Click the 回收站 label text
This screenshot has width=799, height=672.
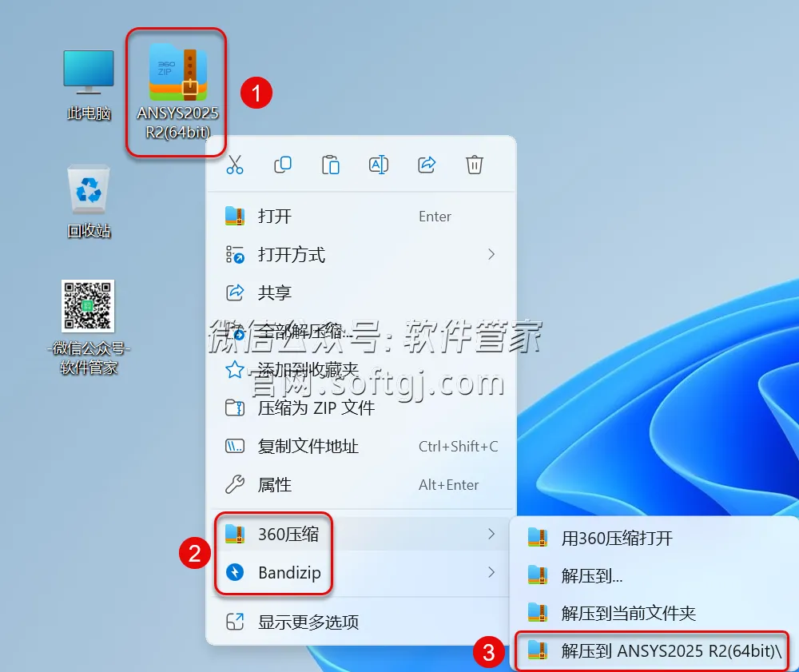(x=89, y=231)
